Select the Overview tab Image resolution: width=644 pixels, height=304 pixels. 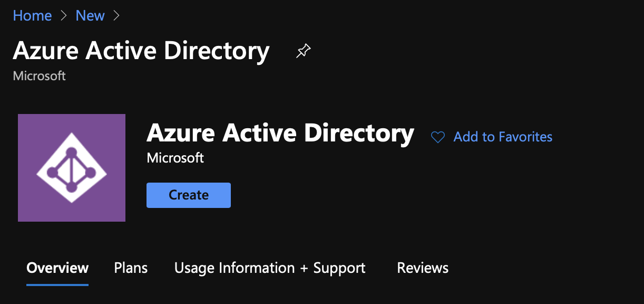coord(57,268)
